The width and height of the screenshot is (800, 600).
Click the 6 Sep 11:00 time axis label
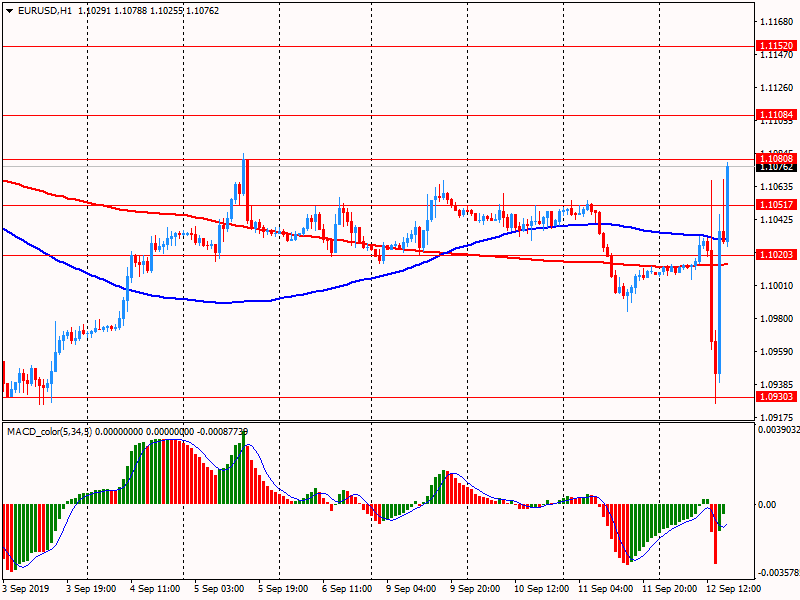(347, 589)
